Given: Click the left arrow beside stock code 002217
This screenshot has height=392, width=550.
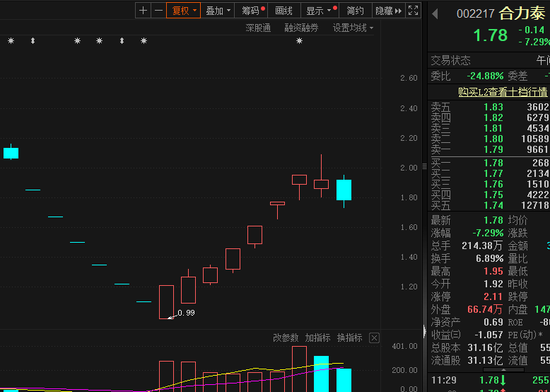Looking at the screenshot, I should click(435, 14).
